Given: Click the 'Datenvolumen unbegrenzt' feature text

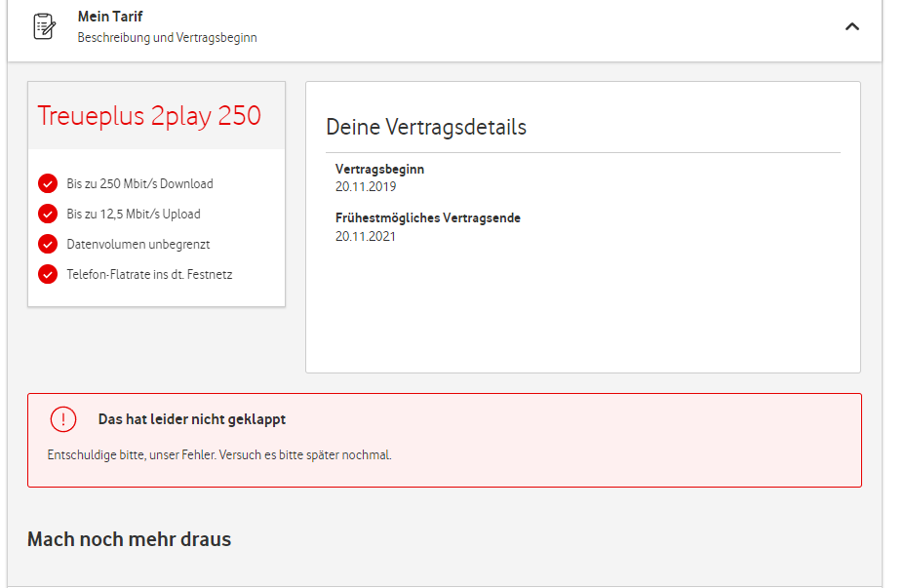Looking at the screenshot, I should click(138, 244).
